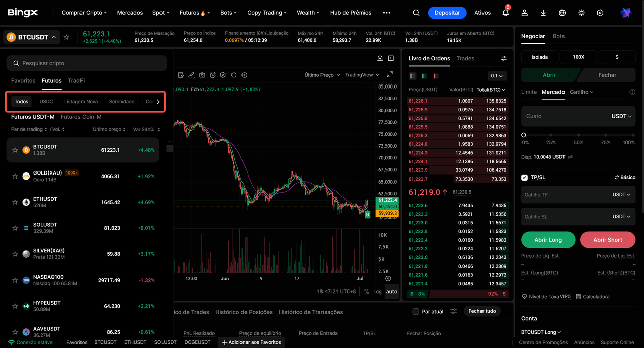Focus the Pesquisar cripto search field

(87, 63)
